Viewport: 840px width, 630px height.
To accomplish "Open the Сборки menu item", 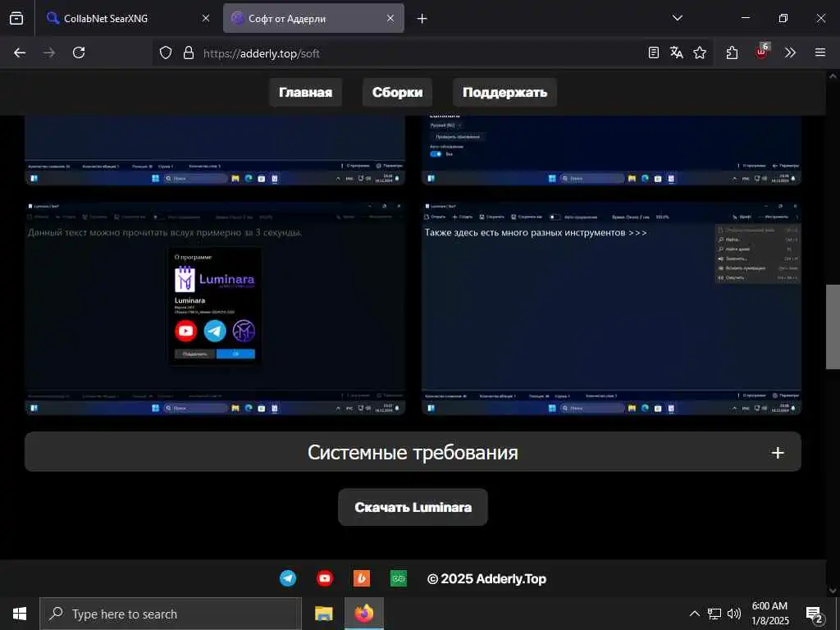I will click(398, 92).
